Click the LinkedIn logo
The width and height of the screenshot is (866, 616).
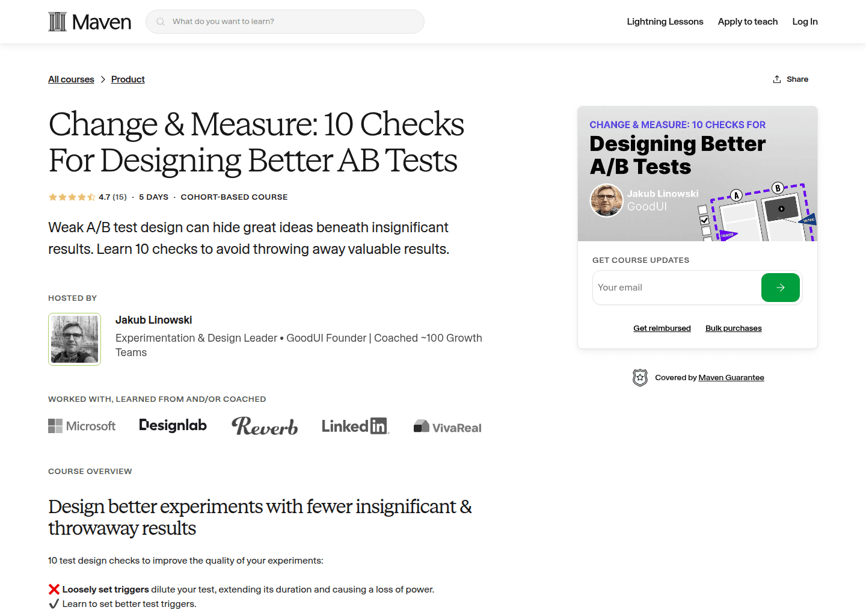(355, 426)
